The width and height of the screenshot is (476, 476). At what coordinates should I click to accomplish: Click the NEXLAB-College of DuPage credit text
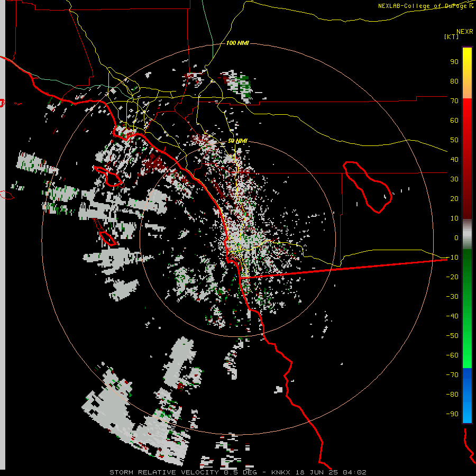[426, 6]
